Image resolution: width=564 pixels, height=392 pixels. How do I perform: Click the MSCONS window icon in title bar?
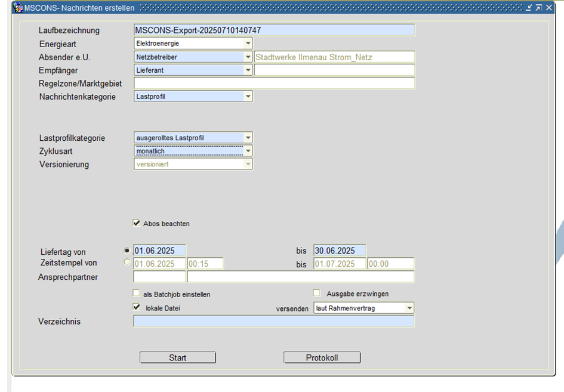click(x=18, y=8)
